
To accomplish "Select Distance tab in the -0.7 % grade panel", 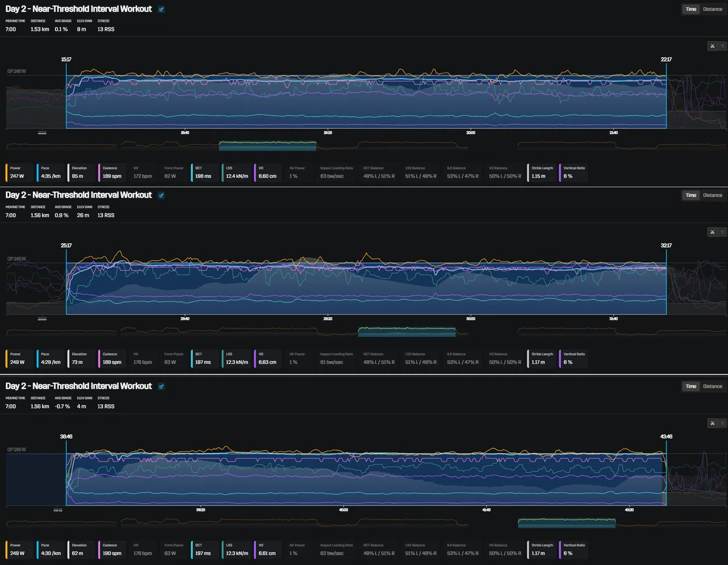I will (x=712, y=386).
